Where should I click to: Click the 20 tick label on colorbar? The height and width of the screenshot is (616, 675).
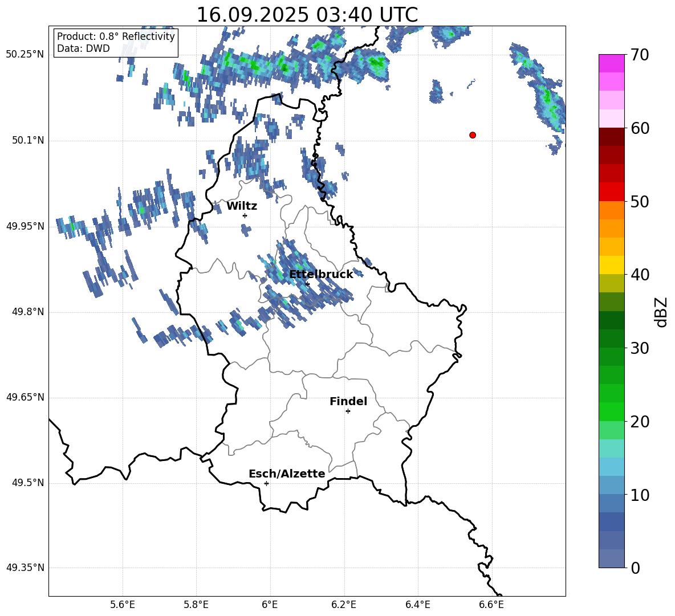(640, 422)
